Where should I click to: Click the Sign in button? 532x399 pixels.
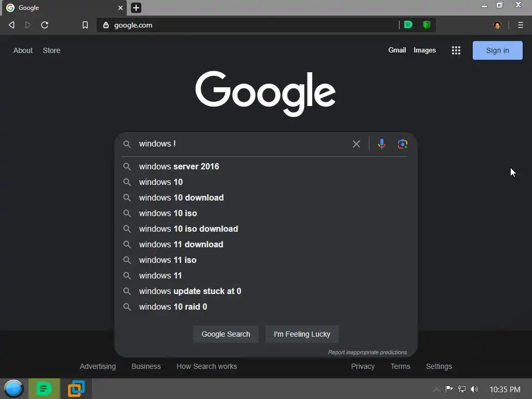[497, 50]
